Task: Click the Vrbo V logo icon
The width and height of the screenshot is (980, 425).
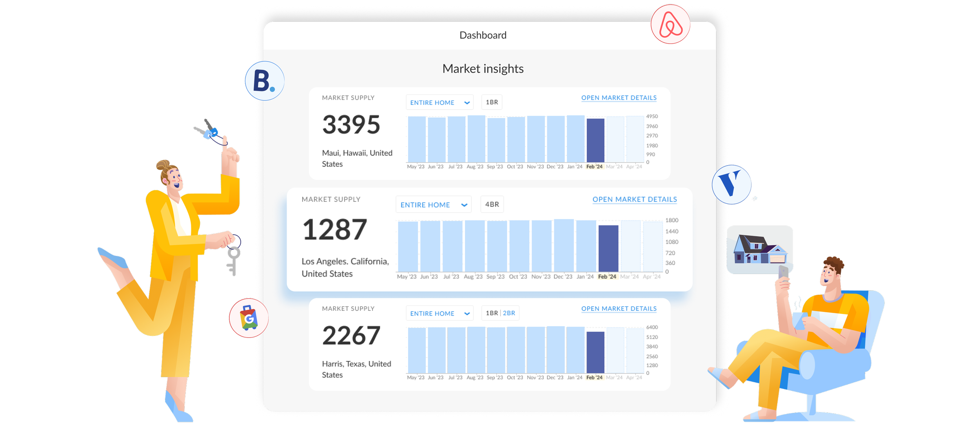Action: click(x=731, y=184)
